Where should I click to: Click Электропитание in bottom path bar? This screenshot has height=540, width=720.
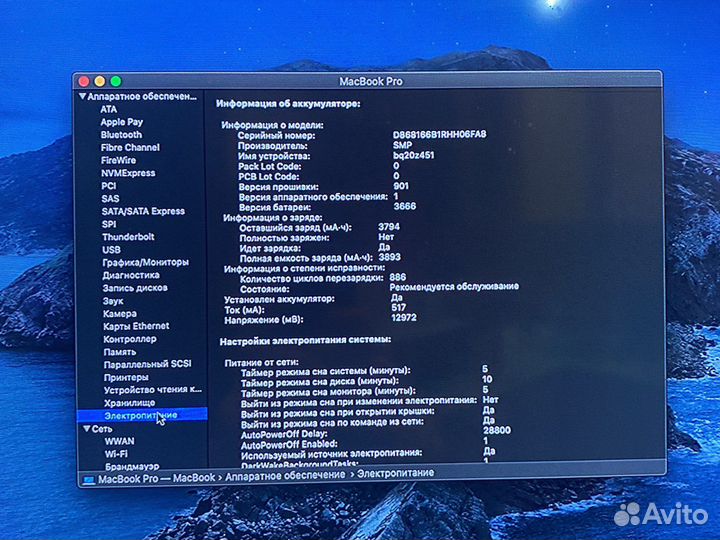pyautogui.click(x=395, y=473)
